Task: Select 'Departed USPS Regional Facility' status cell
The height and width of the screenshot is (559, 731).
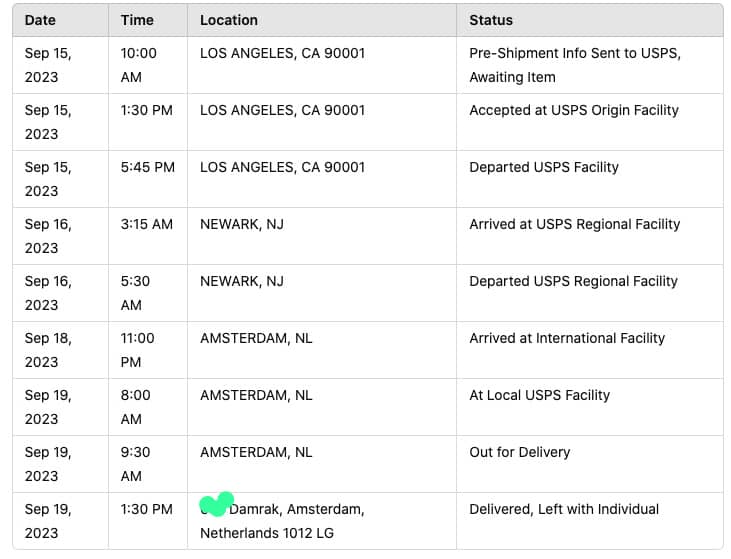Action: point(574,281)
